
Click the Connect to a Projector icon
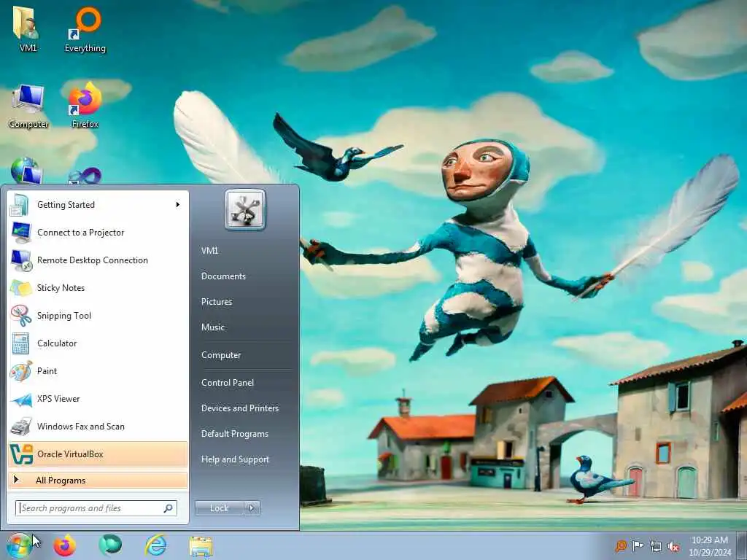tap(20, 233)
